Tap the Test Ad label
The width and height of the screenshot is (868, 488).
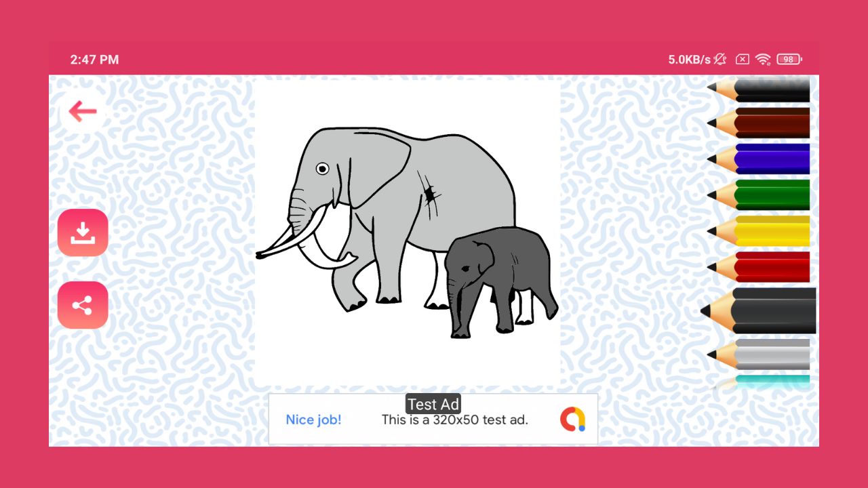click(433, 404)
